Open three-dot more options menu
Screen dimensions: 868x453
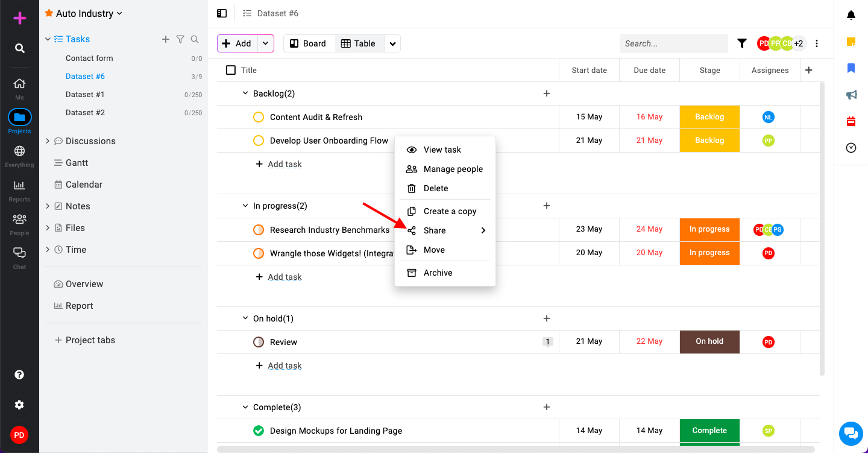[817, 43]
